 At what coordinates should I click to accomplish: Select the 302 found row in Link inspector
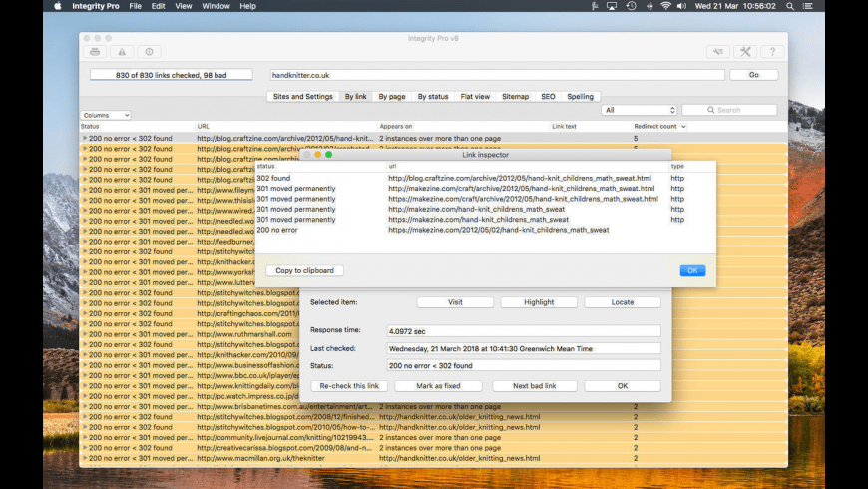(486, 178)
